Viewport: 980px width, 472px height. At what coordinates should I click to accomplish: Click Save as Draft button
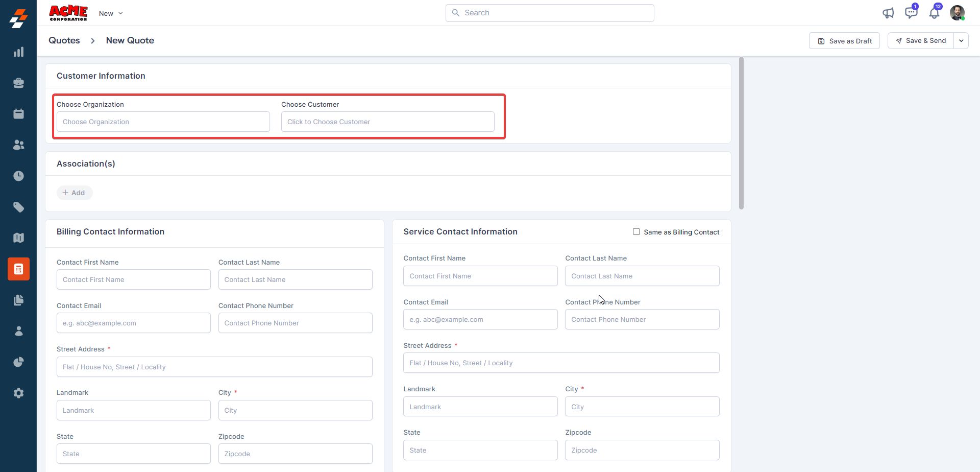[x=844, y=41]
